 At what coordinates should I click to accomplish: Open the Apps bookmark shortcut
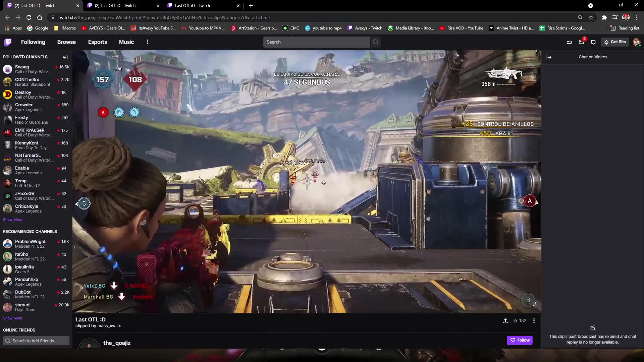(x=13, y=28)
